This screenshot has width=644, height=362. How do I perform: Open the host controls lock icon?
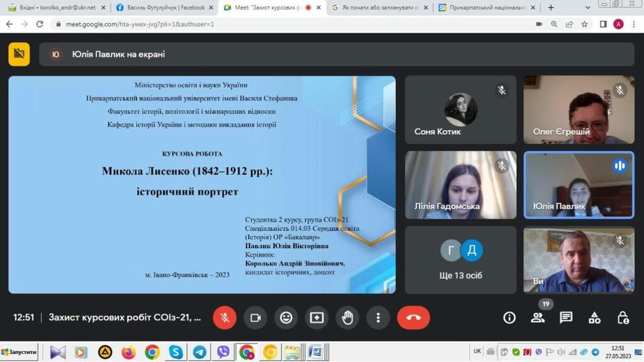click(x=623, y=317)
